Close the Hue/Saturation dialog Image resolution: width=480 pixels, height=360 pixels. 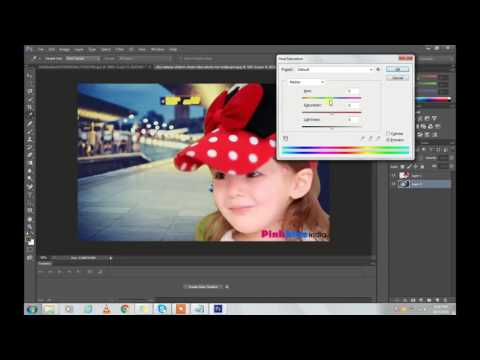[406, 58]
